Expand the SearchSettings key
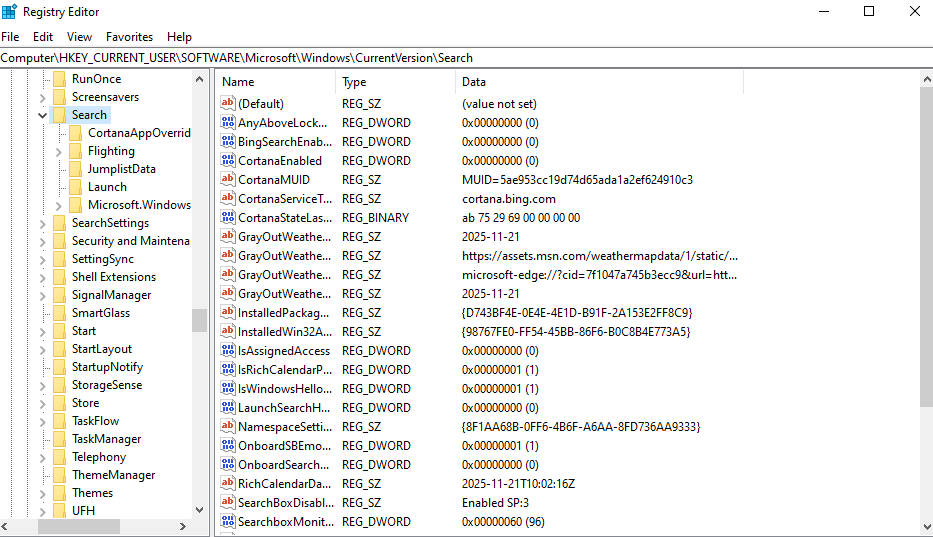The width and height of the screenshot is (933, 537). click(42, 223)
